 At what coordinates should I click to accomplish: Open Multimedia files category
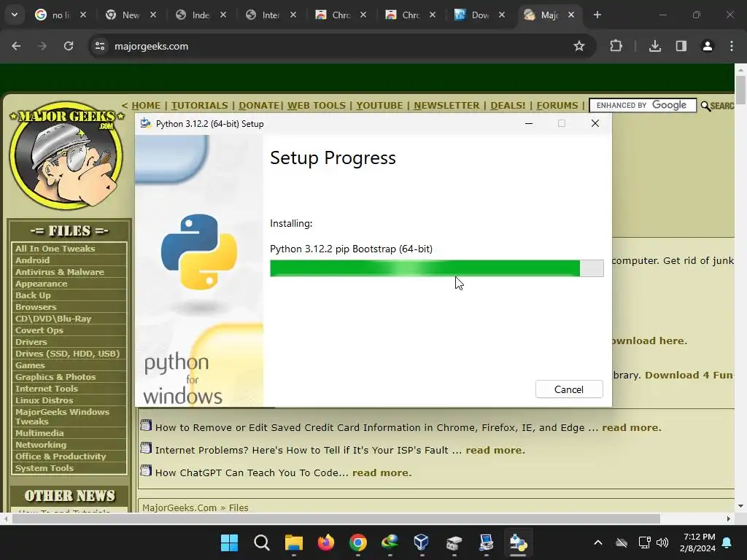[39, 433]
